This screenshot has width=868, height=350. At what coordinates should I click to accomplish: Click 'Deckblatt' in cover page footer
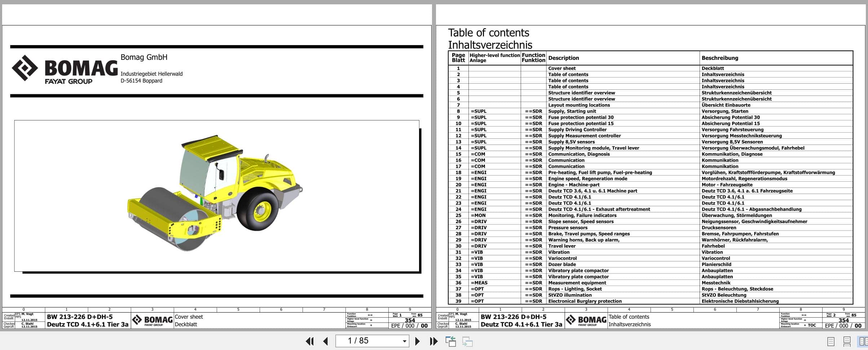pos(186,324)
